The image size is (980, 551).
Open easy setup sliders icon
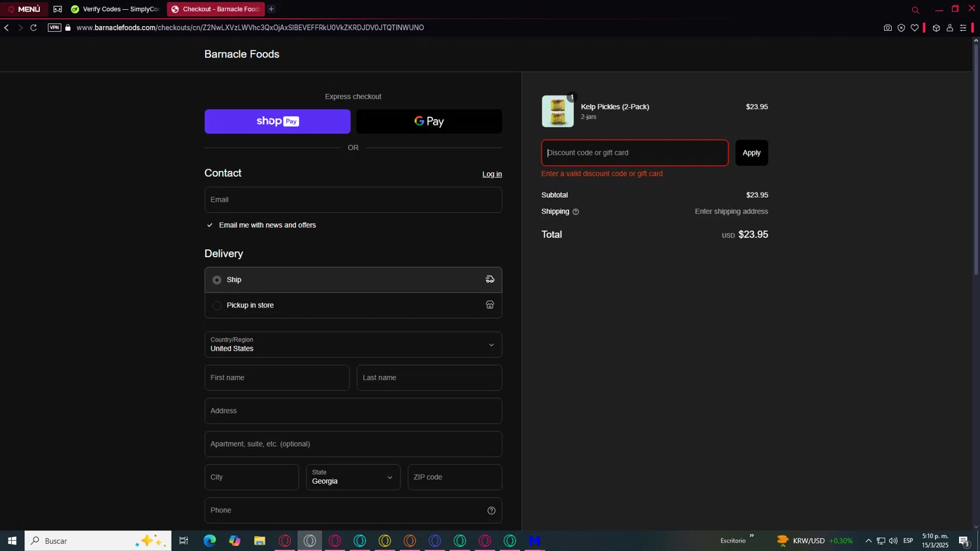[963, 27]
